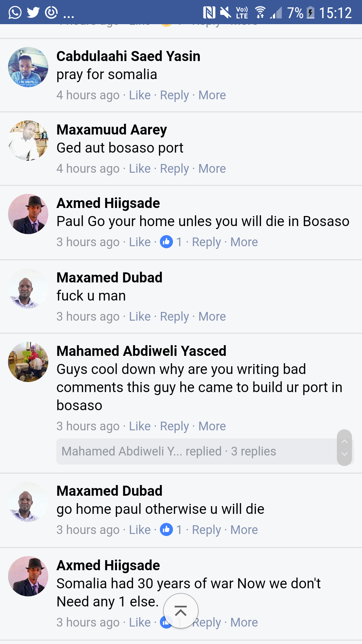The width and height of the screenshot is (362, 644).
Task: Tap the scroll-to-top arrow button
Action: click(x=181, y=611)
